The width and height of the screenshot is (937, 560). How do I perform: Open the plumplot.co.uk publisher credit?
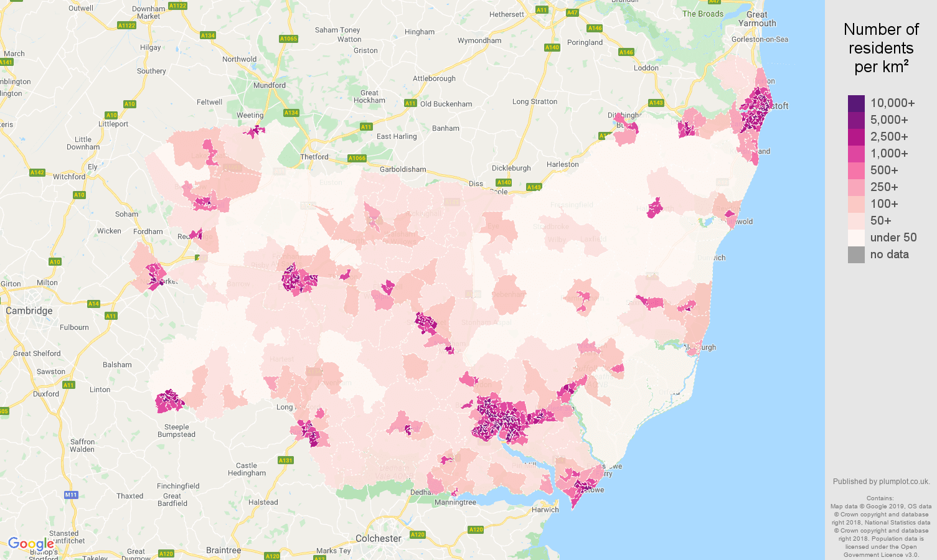click(x=881, y=482)
